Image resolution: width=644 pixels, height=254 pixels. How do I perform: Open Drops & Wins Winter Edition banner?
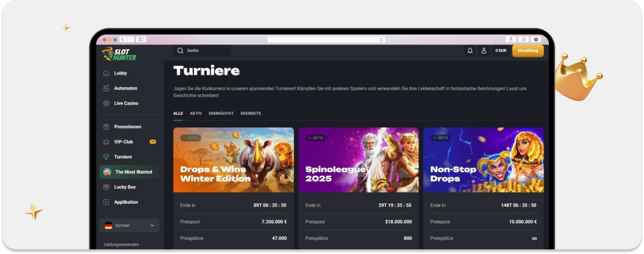[233, 160]
